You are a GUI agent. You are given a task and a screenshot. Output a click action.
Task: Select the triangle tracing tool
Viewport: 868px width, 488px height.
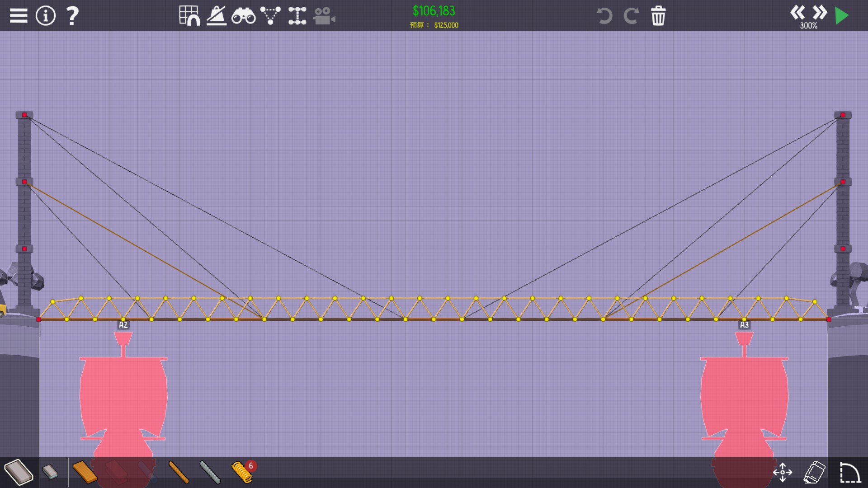[270, 16]
